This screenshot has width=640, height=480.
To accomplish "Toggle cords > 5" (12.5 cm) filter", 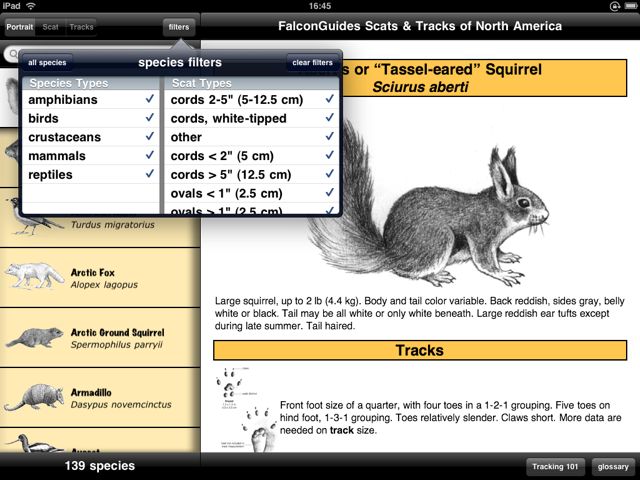I will pos(252,175).
